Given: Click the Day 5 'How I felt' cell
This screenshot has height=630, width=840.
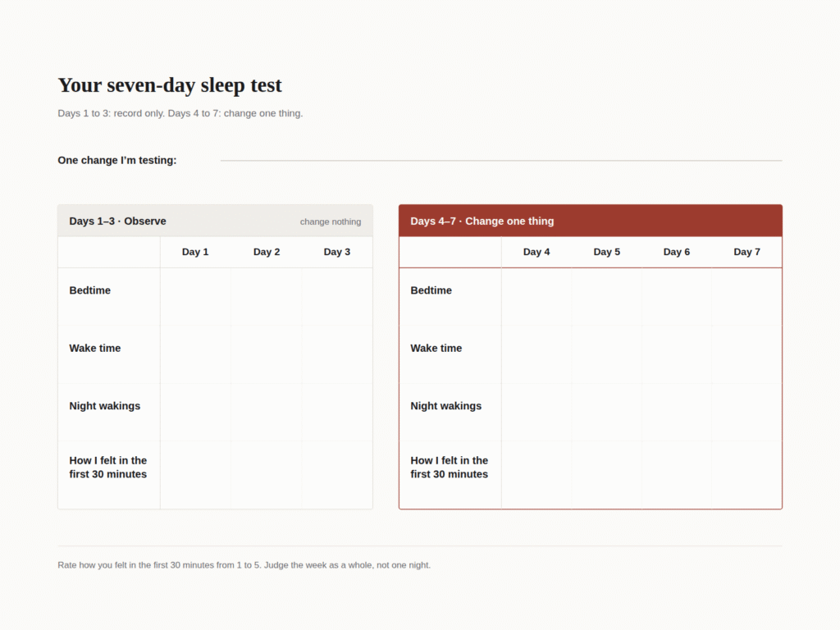Looking at the screenshot, I should coord(606,475).
